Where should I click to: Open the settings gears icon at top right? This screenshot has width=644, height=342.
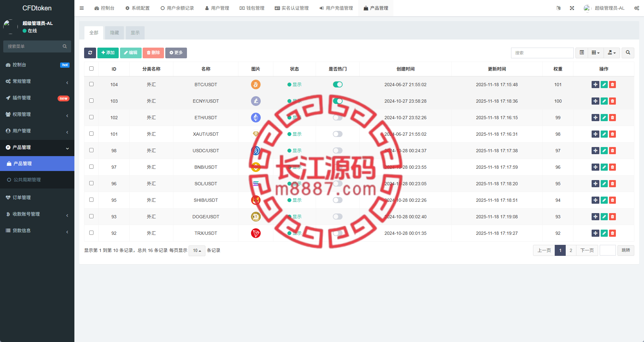tap(637, 8)
